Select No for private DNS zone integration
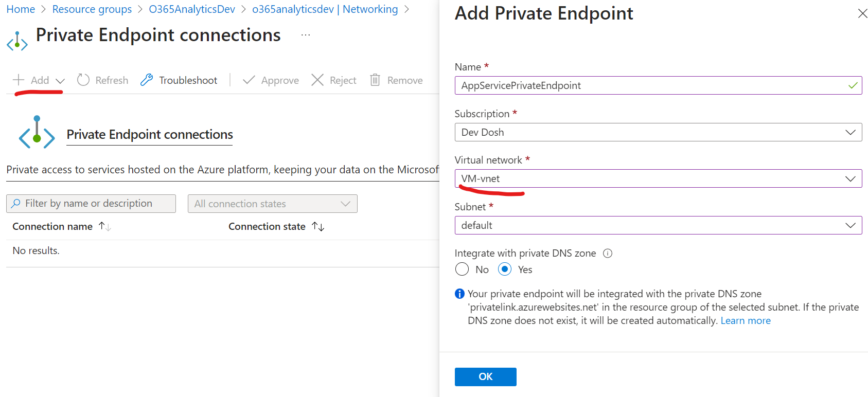Image resolution: width=868 pixels, height=397 pixels. (462, 269)
